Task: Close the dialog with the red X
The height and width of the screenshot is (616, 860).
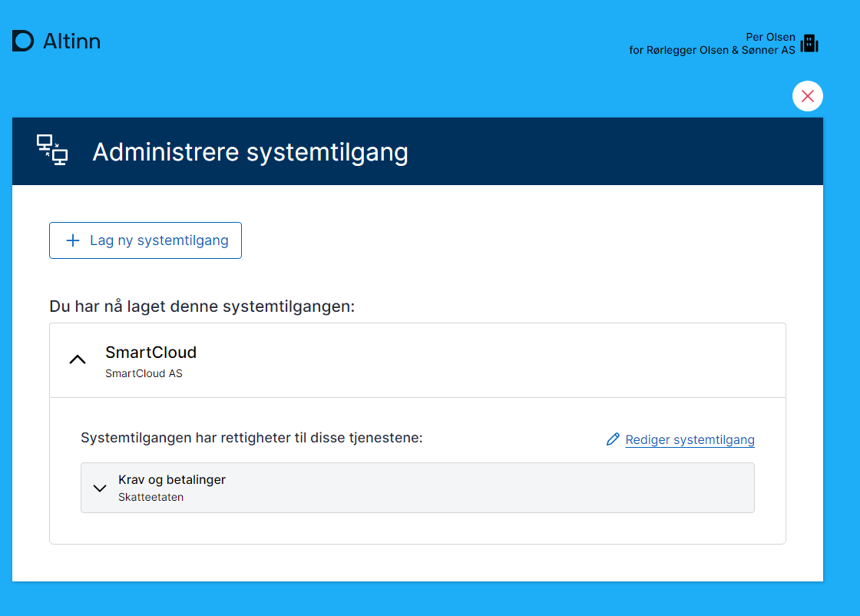Action: coord(807,96)
